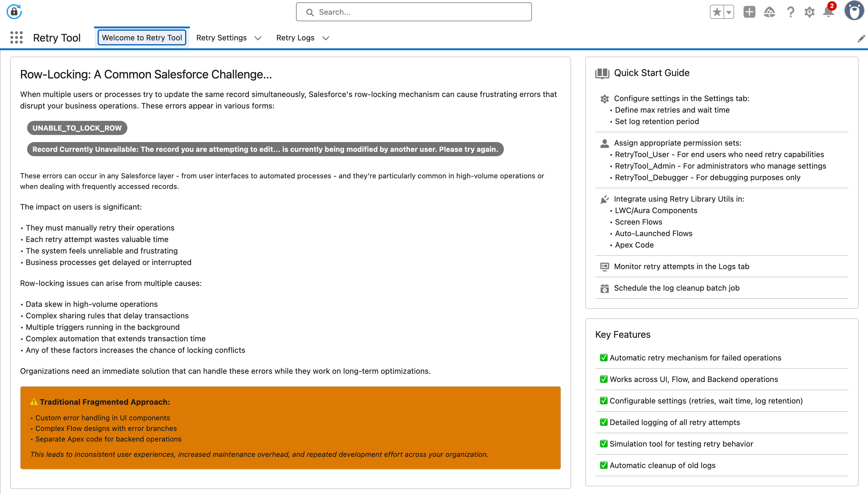Click 'Complex Flow designs with error branches'
Viewport: 868px width, 494px height.
point(106,429)
